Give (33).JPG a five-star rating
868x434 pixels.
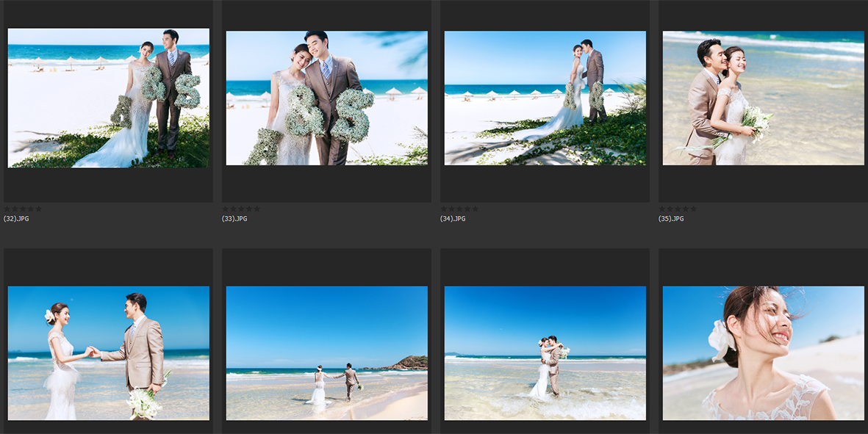click(257, 209)
